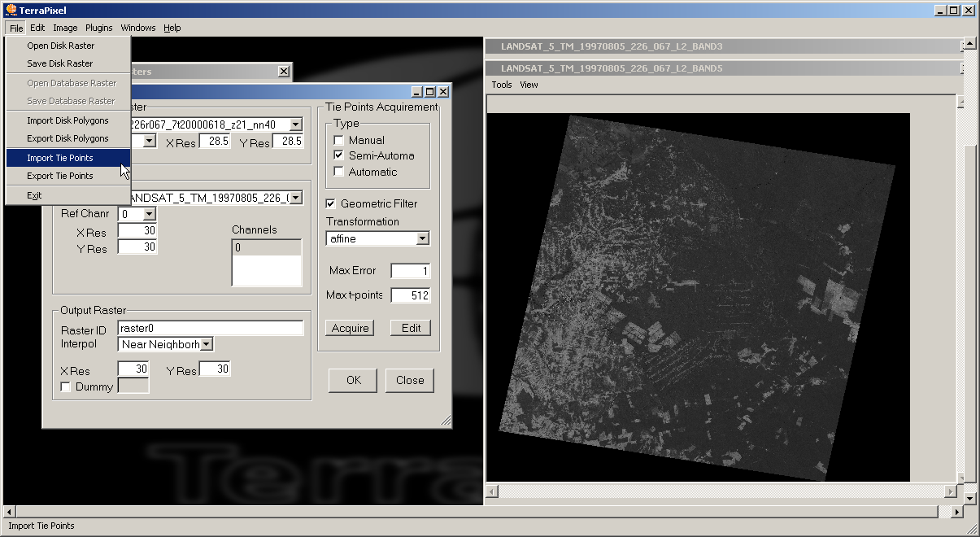
Task: Click the image viewer right scroll arrow
Action: click(x=951, y=492)
